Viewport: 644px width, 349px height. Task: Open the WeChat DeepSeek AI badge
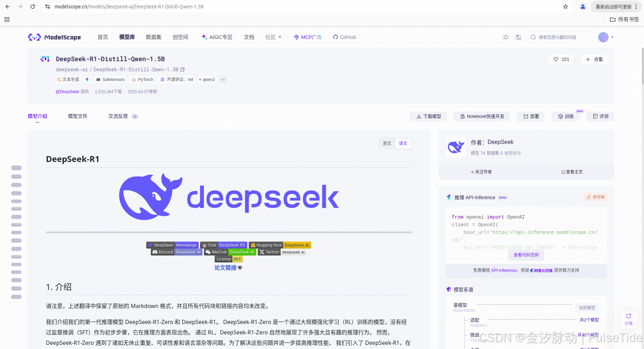[x=230, y=252]
